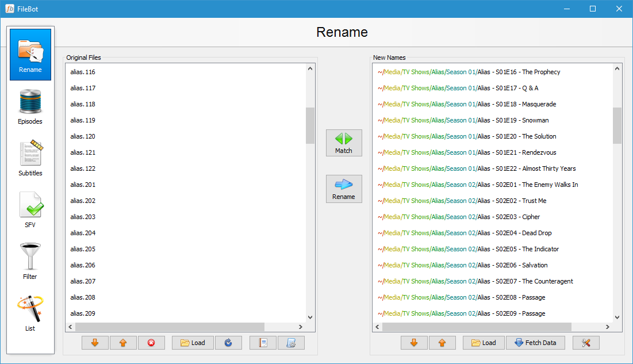Move selected new name down in right panel
This screenshot has height=364, width=633.
pos(413,342)
